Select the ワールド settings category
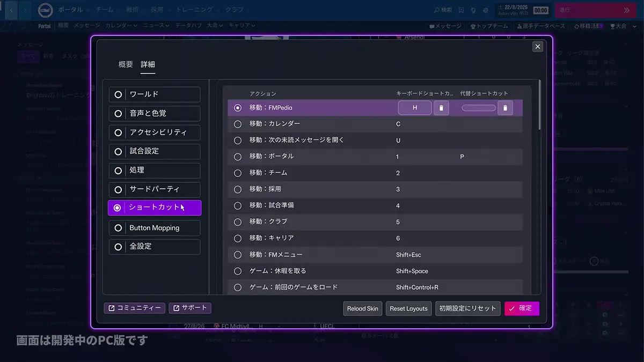This screenshot has height=362, width=644. (155, 94)
